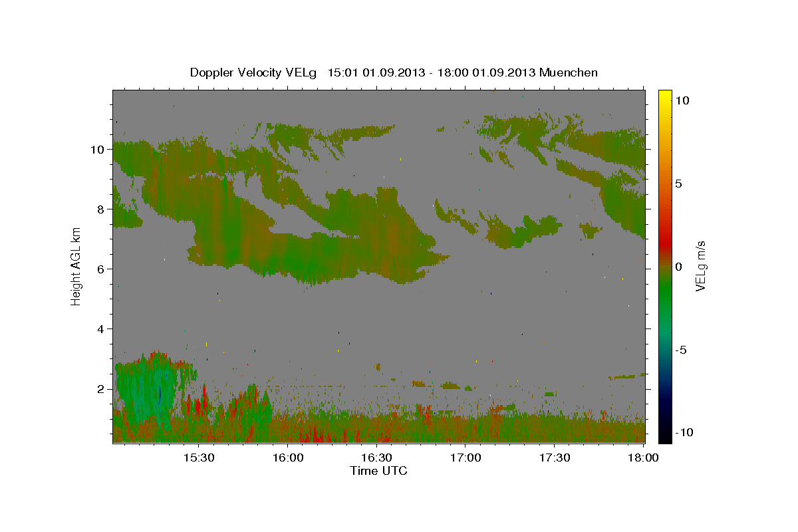
Task: Click the 'Time UTC' axis label
Action: click(x=378, y=471)
